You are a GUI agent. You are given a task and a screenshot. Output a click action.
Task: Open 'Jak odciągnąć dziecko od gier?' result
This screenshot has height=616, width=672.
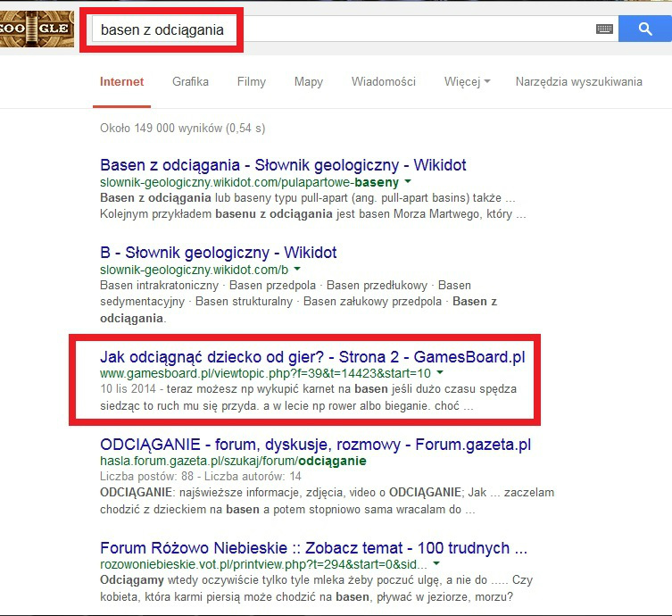tap(312, 356)
